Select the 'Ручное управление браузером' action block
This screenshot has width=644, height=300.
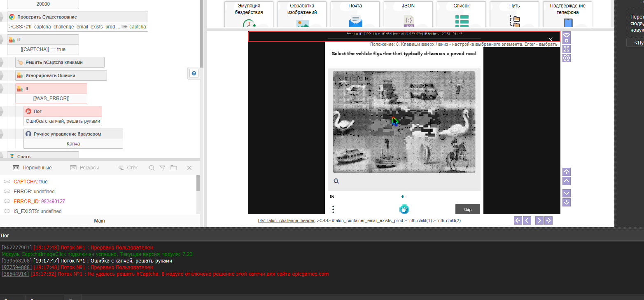coord(73,134)
